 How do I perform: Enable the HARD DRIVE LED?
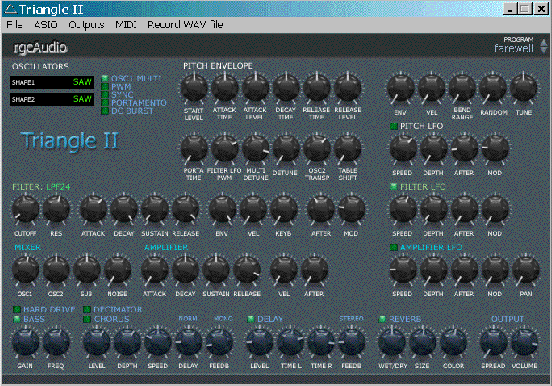coord(17,310)
